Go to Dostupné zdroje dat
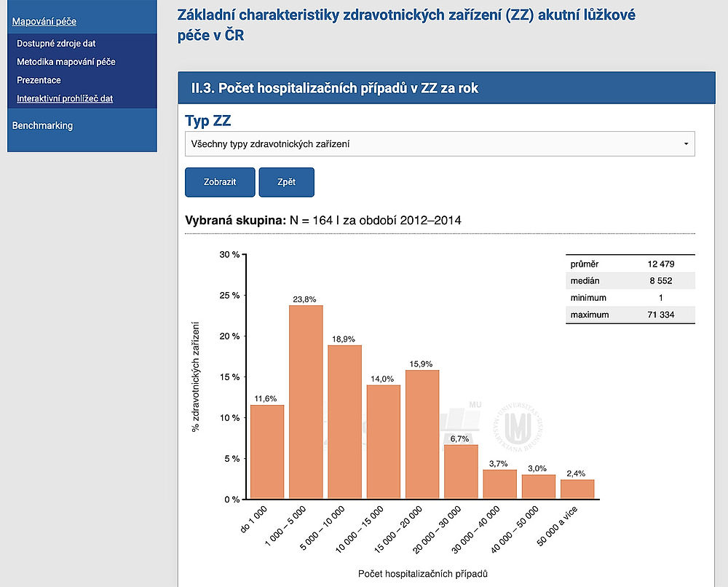Image resolution: width=728 pixels, height=587 pixels. [56, 44]
